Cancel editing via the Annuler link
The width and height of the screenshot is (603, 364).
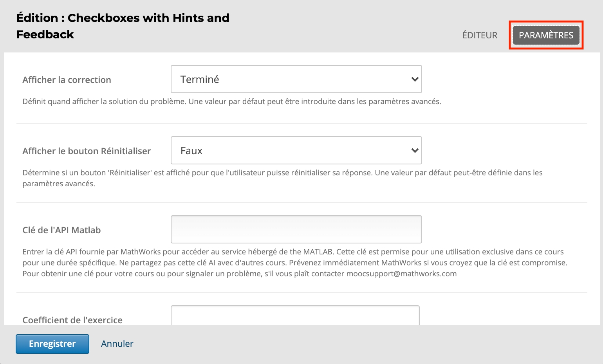[x=117, y=344]
